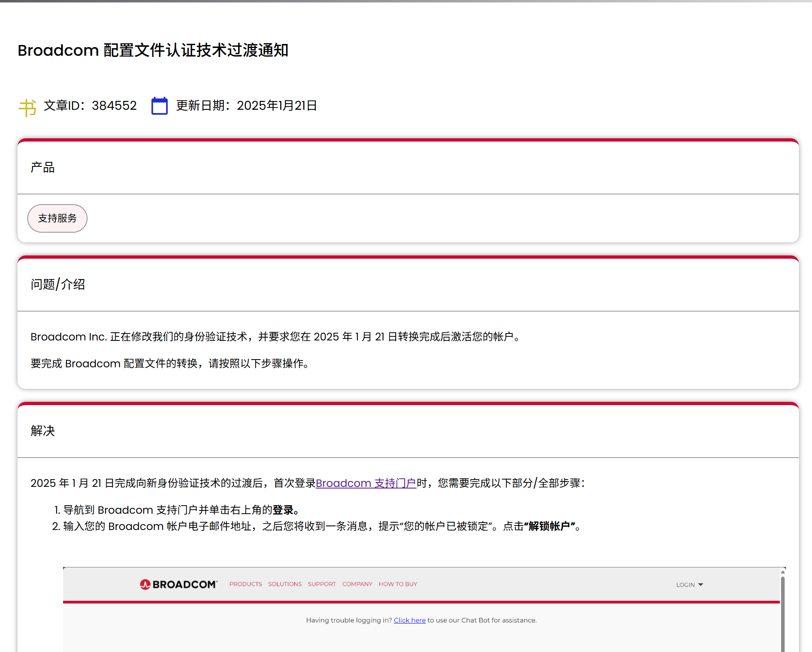Click the article title heading

153,50
